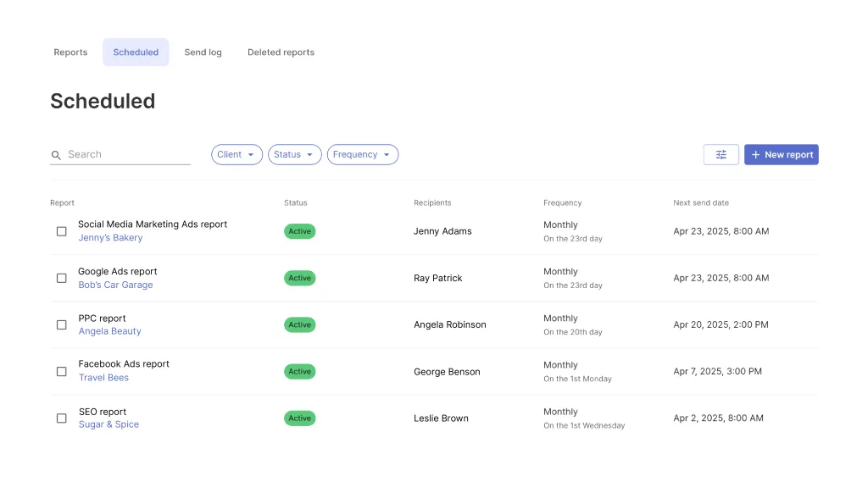This screenshot has height=482, width=868.
Task: Click the Recipients column header
Action: coord(432,203)
